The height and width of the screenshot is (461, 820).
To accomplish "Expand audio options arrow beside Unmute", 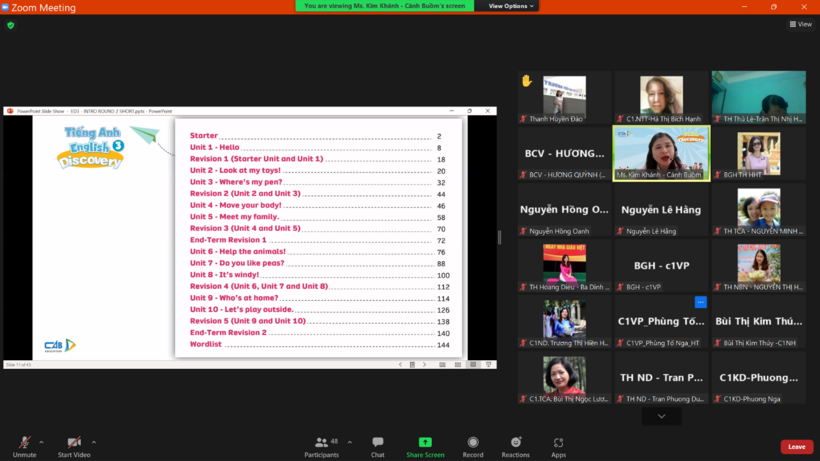I will point(41,441).
